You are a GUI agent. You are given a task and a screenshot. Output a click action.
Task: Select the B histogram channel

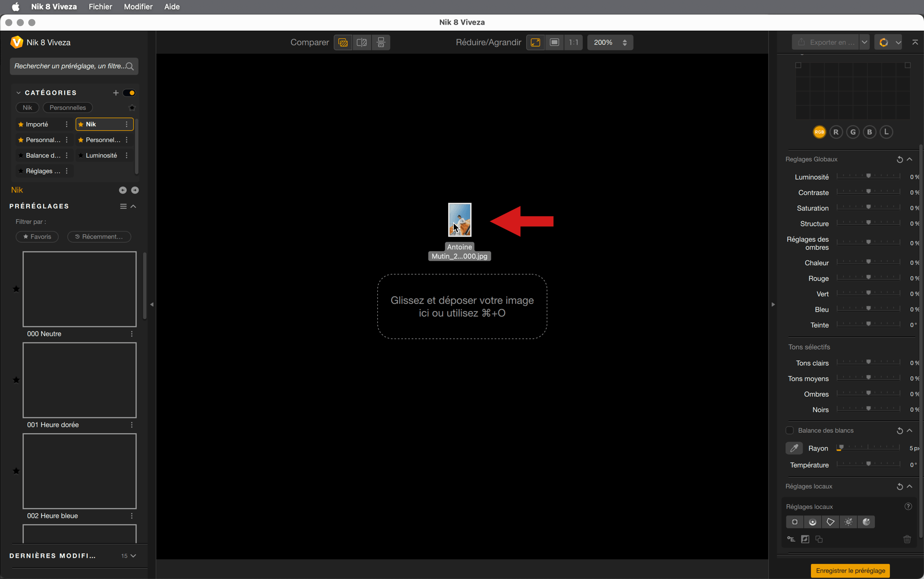(870, 132)
